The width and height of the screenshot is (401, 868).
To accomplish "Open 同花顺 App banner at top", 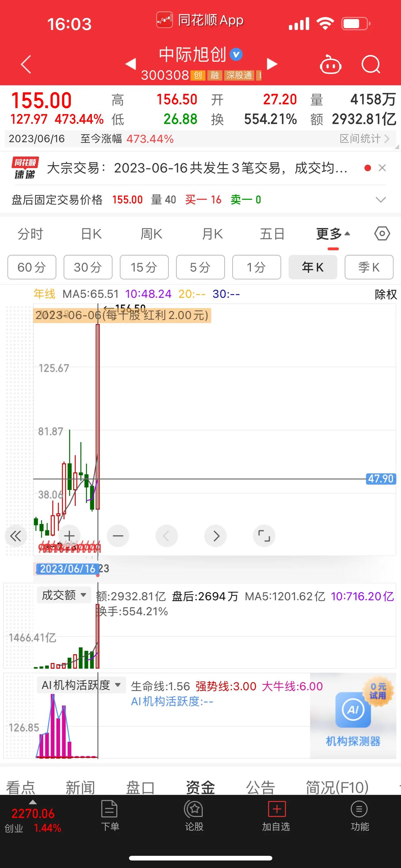I will (x=200, y=20).
